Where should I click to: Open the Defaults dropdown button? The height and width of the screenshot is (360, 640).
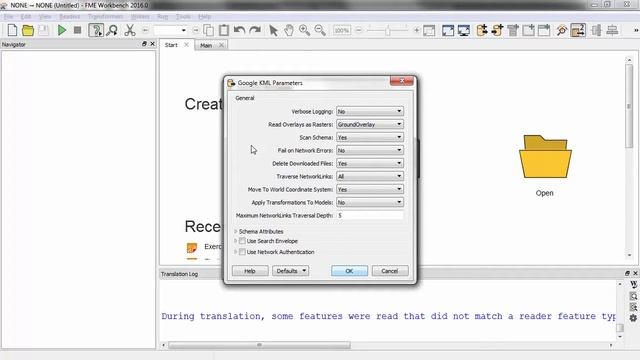click(x=291, y=271)
